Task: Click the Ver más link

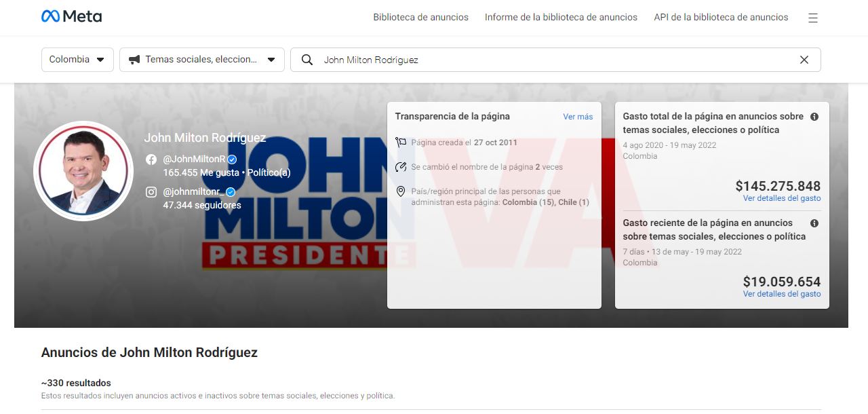Action: point(578,117)
